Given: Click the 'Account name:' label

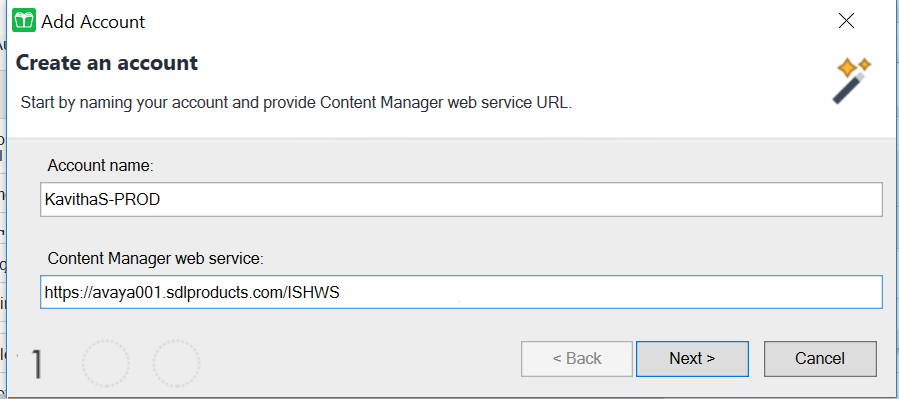Looking at the screenshot, I should [101, 166].
